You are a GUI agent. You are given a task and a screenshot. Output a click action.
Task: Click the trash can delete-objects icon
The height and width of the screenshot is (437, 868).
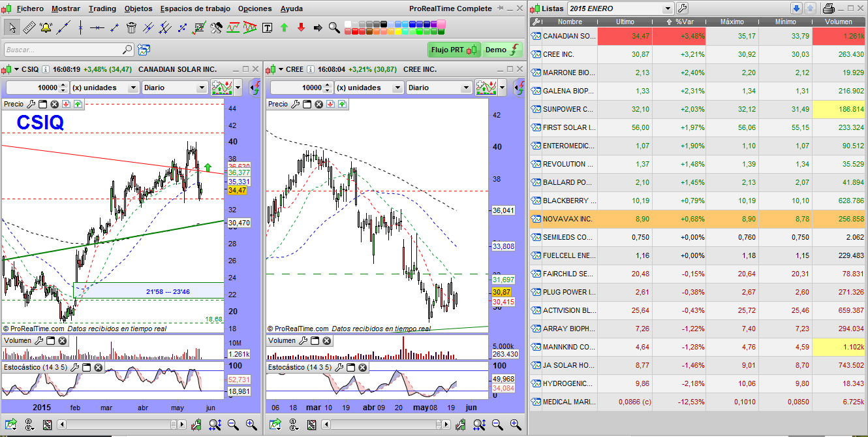[131, 27]
